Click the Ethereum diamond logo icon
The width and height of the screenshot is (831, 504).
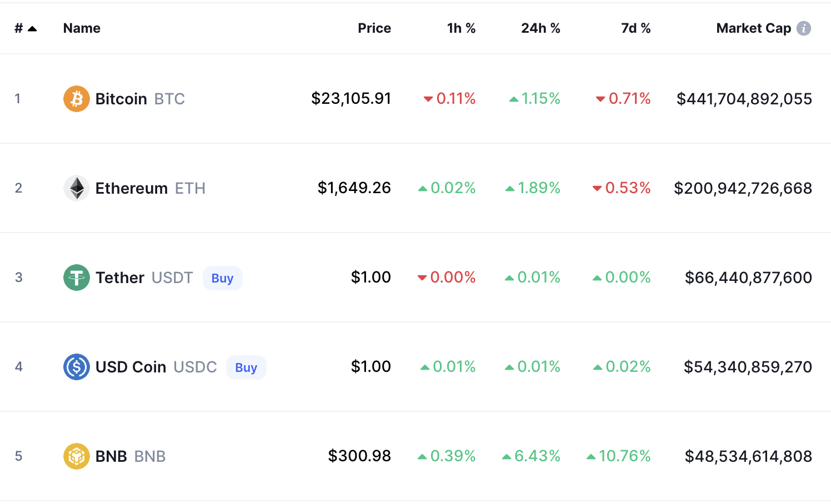[77, 188]
